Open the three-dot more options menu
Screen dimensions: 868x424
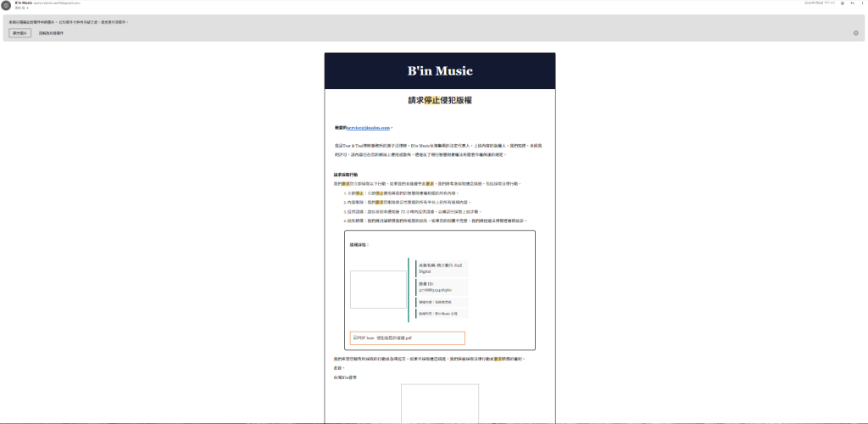[862, 3]
